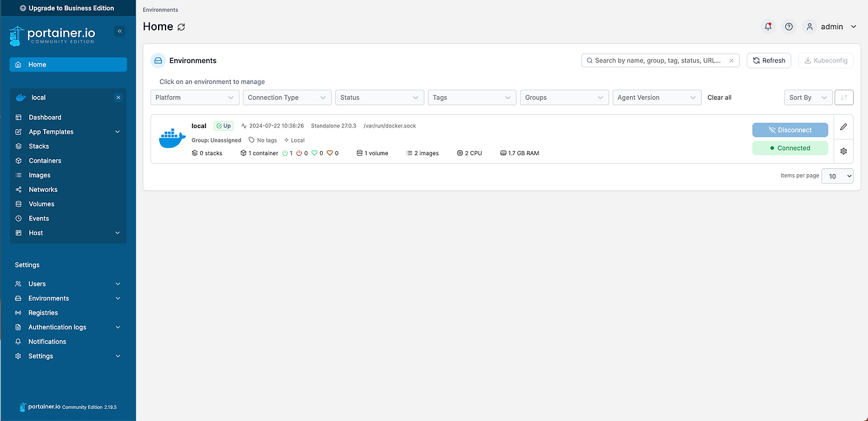
Task: Click Upgrade to Business Edition banner
Action: point(68,8)
